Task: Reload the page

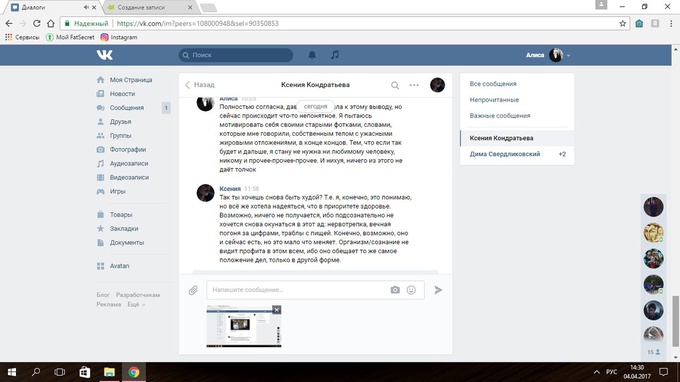Action: pyautogui.click(x=36, y=23)
